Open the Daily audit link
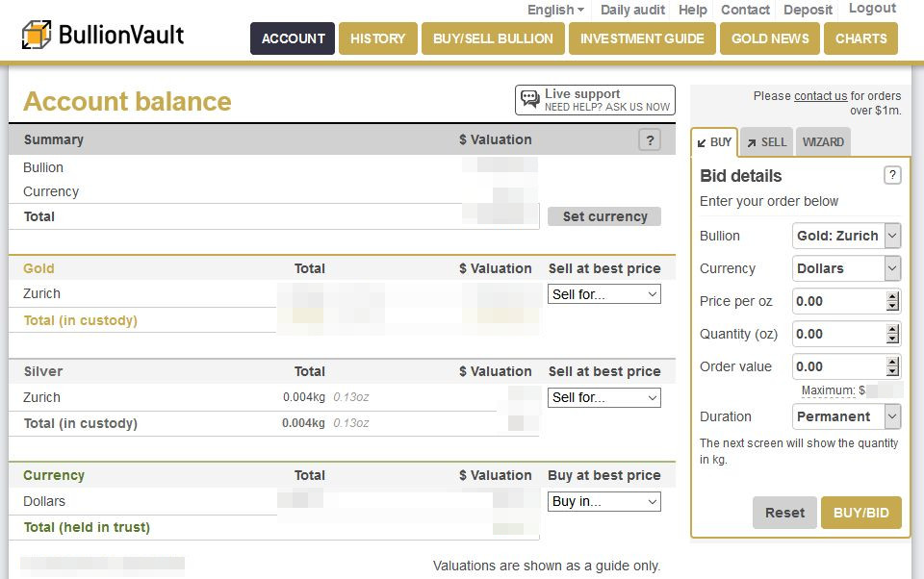The width and height of the screenshot is (924, 579). coord(632,10)
